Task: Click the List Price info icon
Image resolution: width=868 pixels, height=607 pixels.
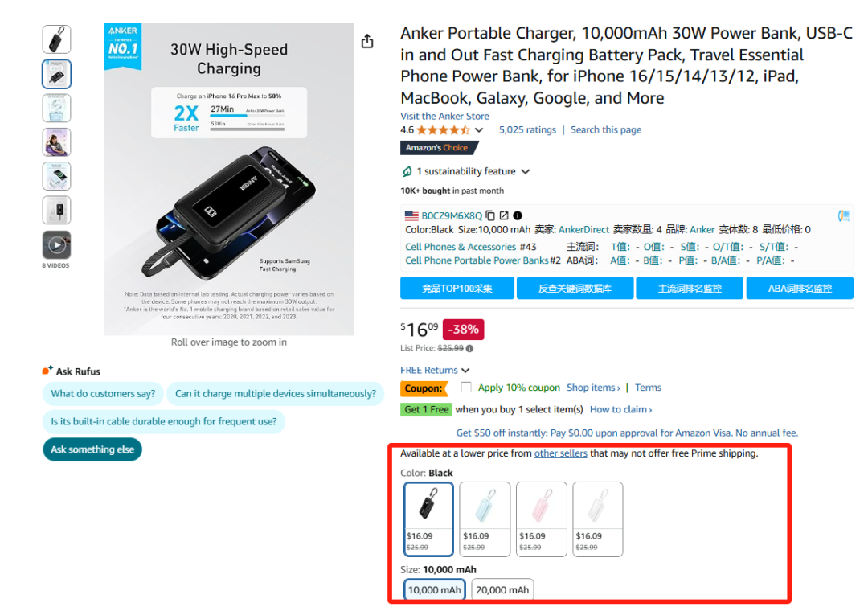Action: pos(469,348)
